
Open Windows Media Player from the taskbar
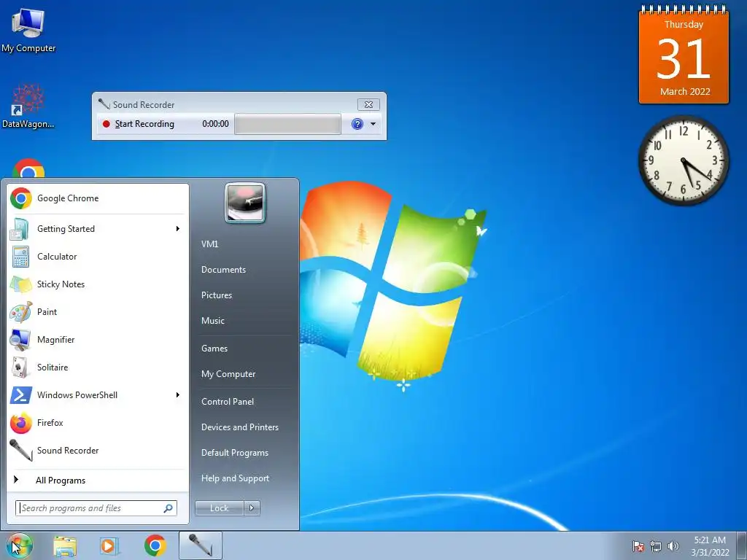coord(109,546)
